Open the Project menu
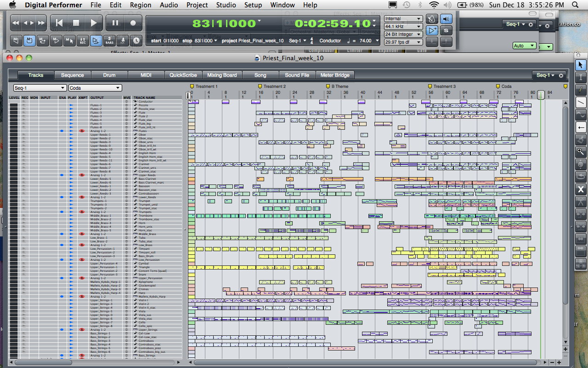588x368 pixels. [197, 5]
